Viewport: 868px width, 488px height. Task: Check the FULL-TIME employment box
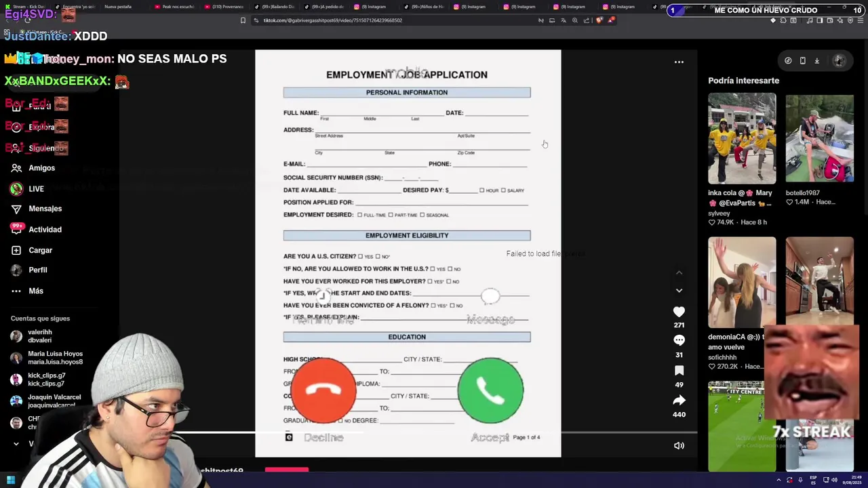tap(359, 215)
